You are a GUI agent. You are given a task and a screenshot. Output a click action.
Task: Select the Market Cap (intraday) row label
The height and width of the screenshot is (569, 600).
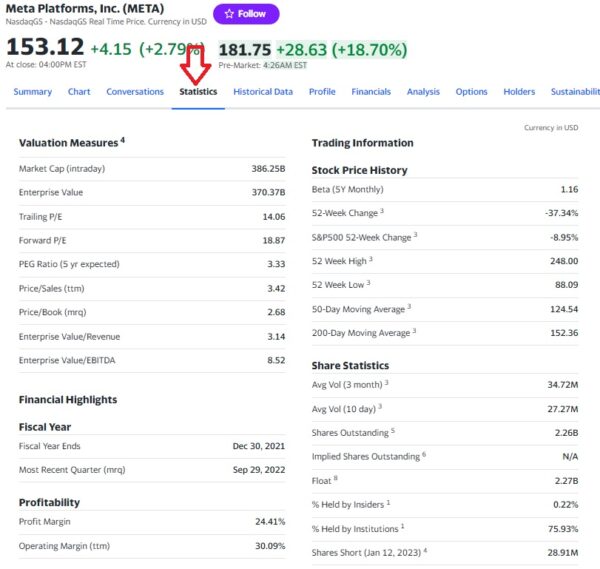pyautogui.click(x=62, y=168)
